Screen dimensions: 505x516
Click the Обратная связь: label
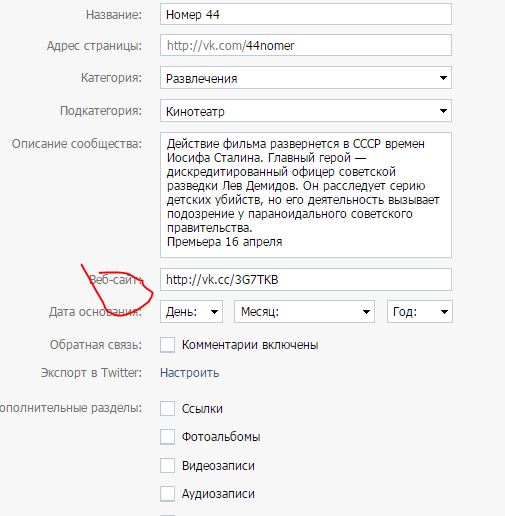click(x=96, y=345)
